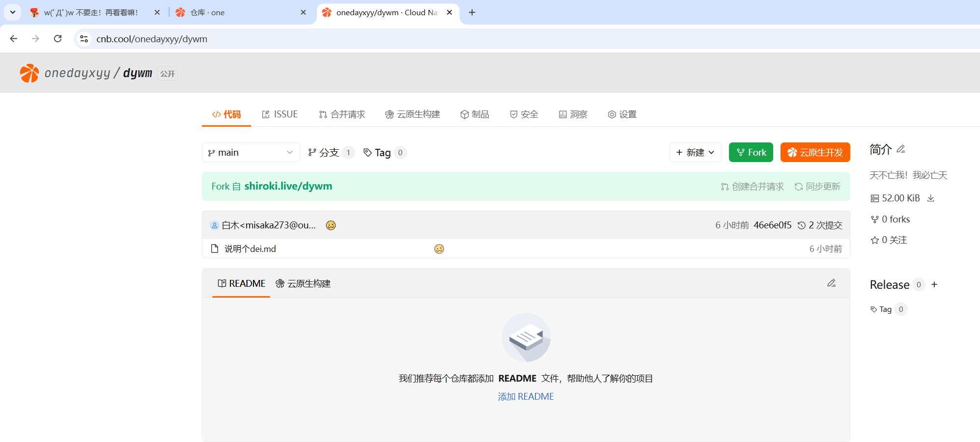The image size is (980, 442).
Task: Download the repository via the 52.00 KiB download icon
Action: (x=930, y=198)
